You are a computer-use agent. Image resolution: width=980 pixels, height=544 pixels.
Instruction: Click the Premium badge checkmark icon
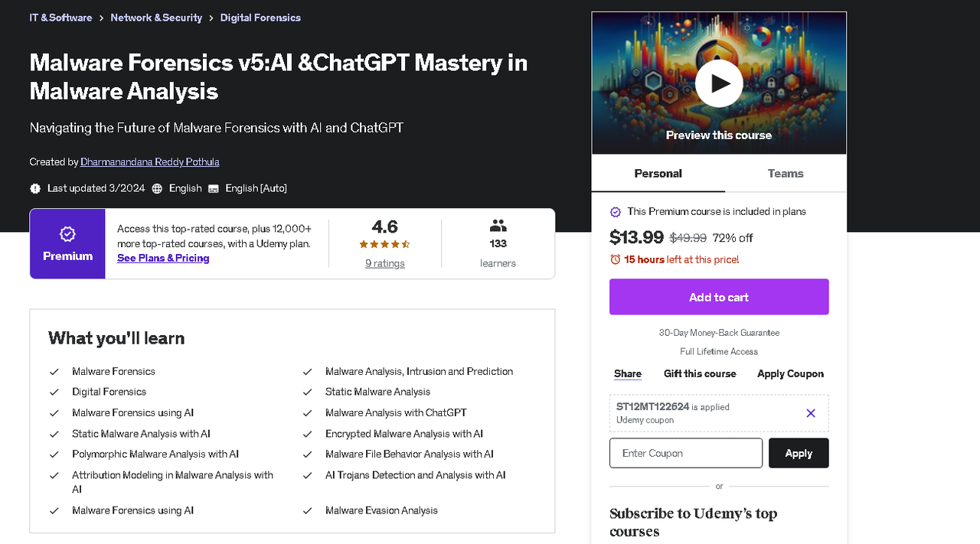[x=67, y=234]
